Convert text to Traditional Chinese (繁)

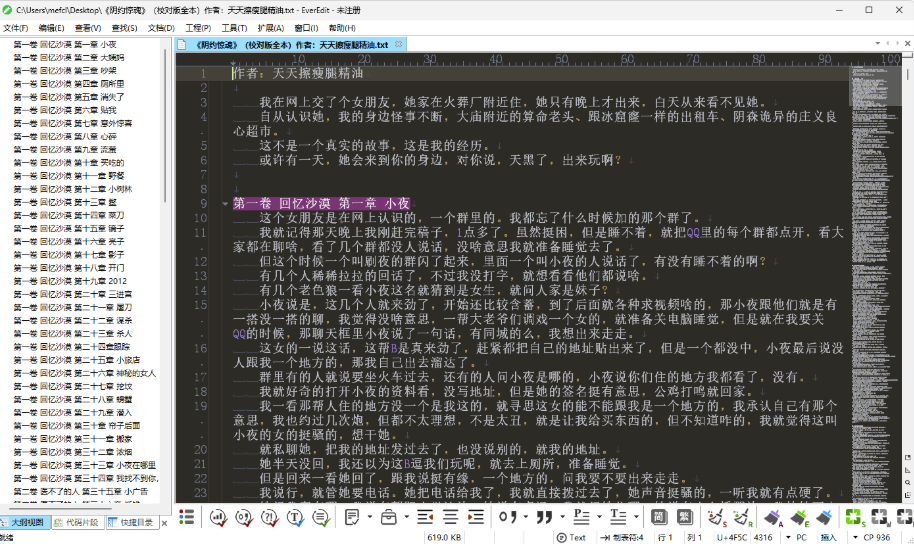(x=684, y=517)
